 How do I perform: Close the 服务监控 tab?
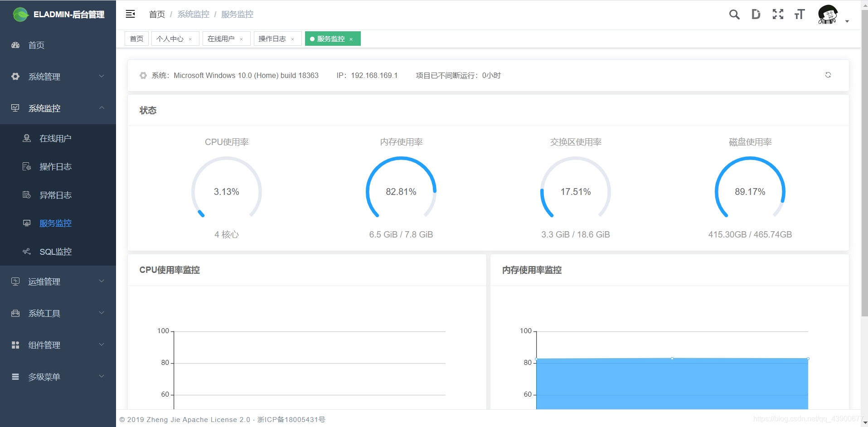tap(351, 39)
